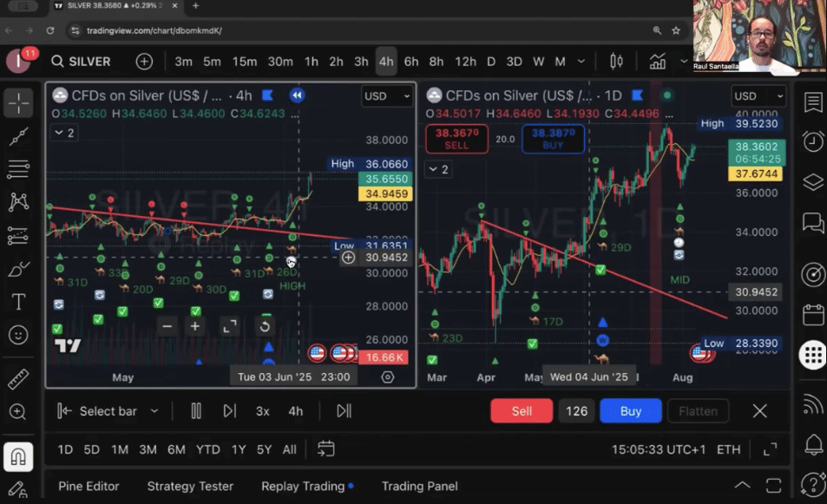
Task: Select the trend line drawing tool
Action: point(18,135)
